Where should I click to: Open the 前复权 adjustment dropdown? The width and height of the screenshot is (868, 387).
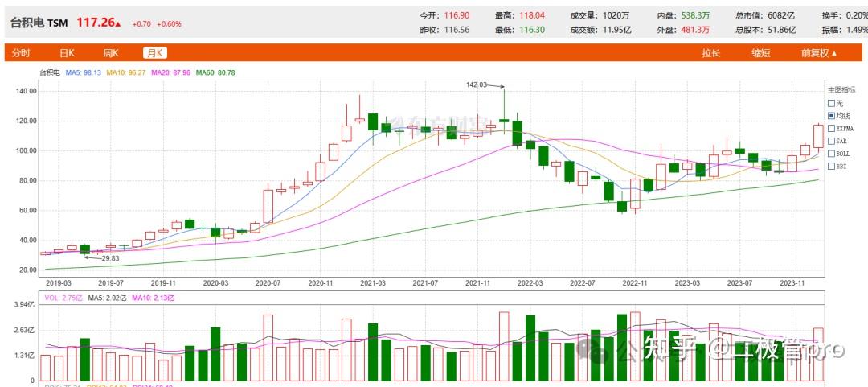pyautogui.click(x=819, y=53)
